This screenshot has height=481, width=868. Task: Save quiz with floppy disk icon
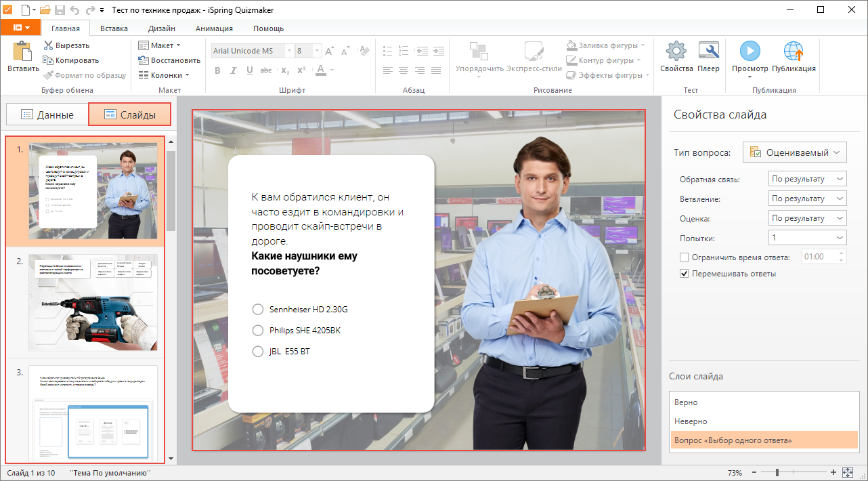[60, 9]
